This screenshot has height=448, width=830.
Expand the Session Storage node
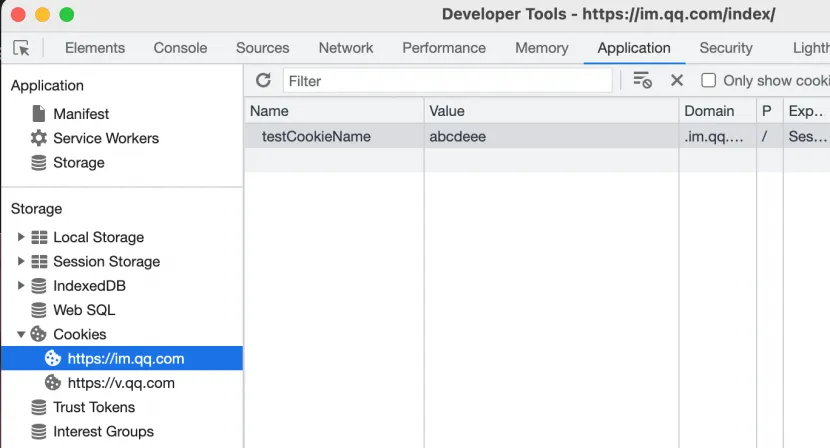point(21,261)
